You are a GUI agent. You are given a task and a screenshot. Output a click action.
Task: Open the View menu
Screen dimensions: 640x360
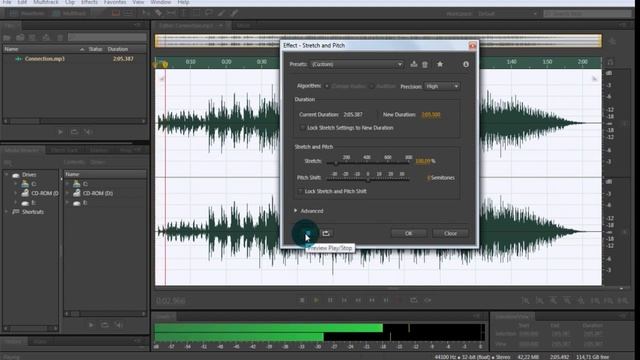(x=138, y=2)
